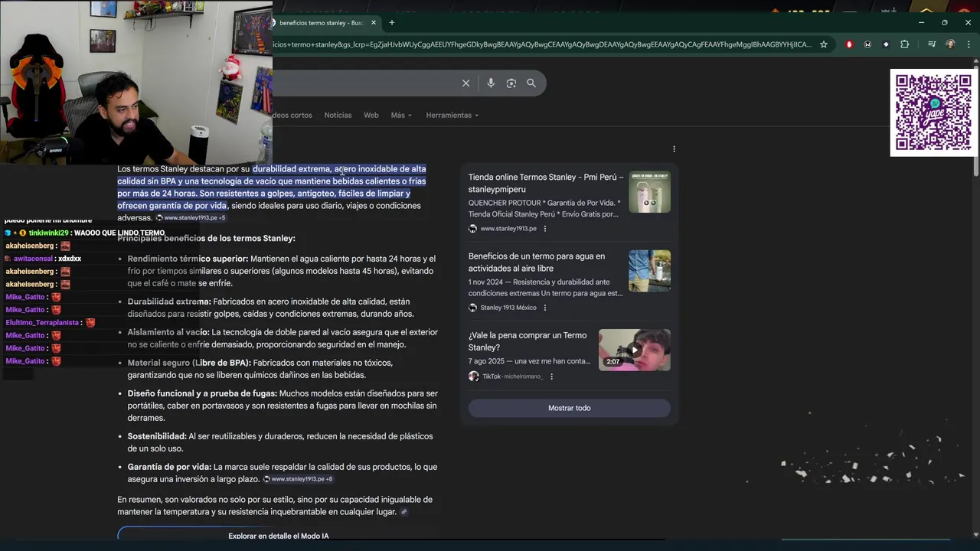Click the Yape QR code image
980x551 pixels.
pos(933,112)
